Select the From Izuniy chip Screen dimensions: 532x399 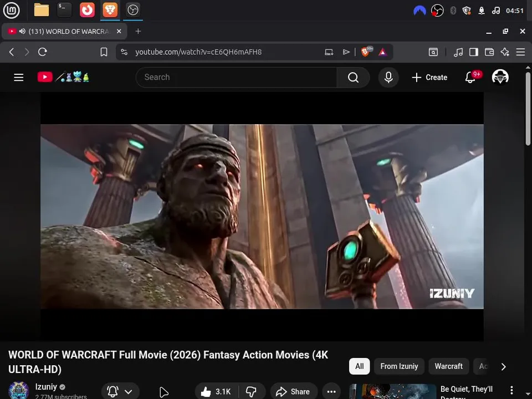click(399, 366)
